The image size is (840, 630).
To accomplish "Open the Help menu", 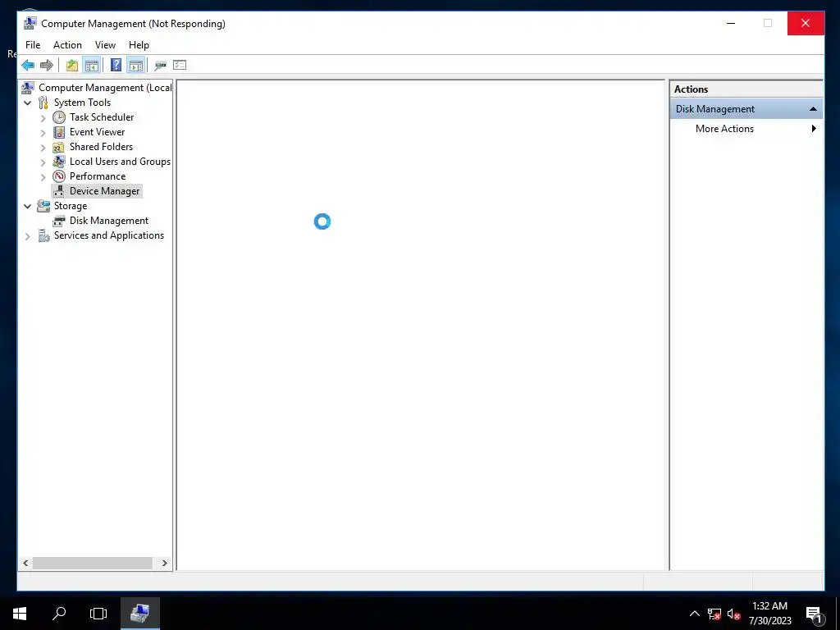I will coord(139,45).
